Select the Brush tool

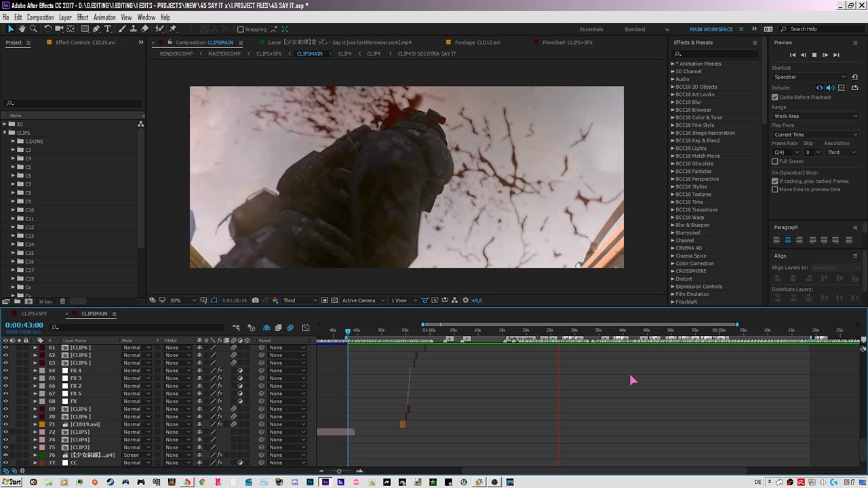click(x=121, y=29)
